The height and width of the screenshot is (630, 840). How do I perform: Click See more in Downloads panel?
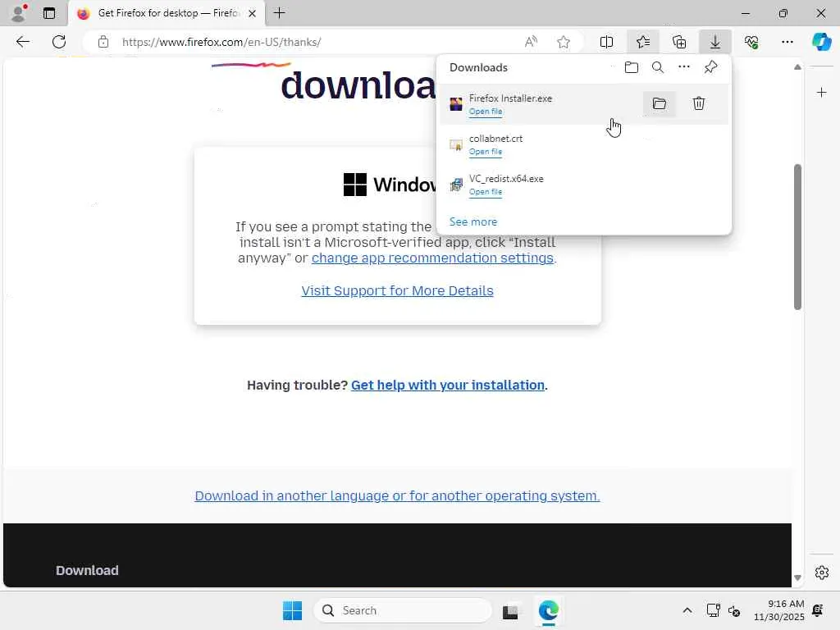(x=473, y=221)
